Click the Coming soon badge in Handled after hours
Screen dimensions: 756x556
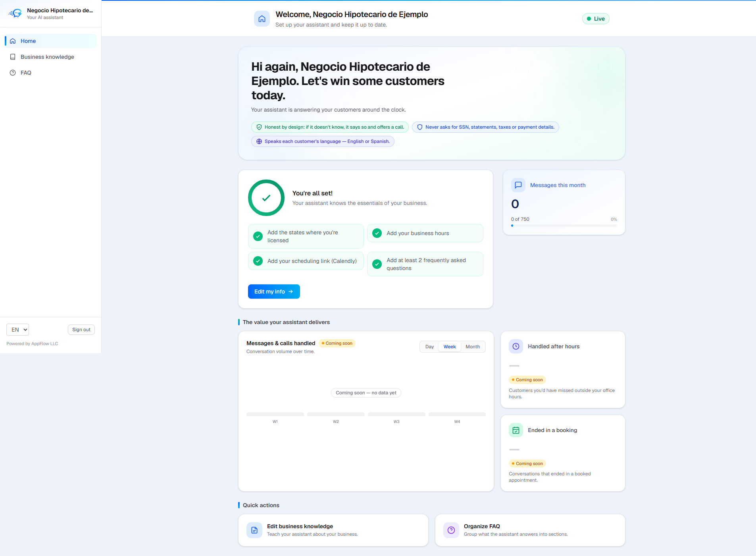point(527,380)
